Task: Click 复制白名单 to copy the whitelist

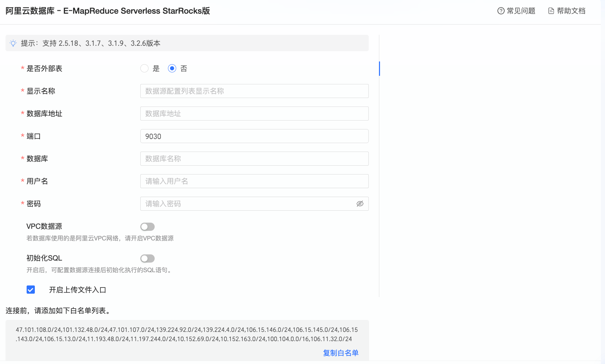Action: tap(341, 353)
